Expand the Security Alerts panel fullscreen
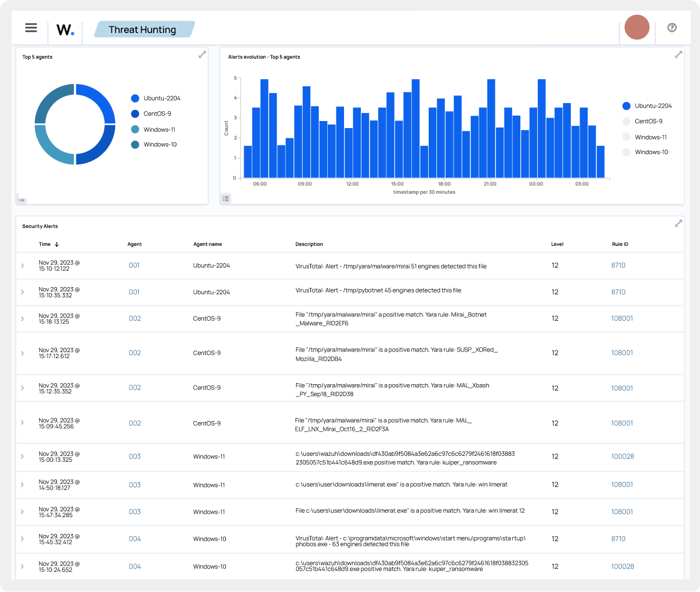 tap(678, 223)
